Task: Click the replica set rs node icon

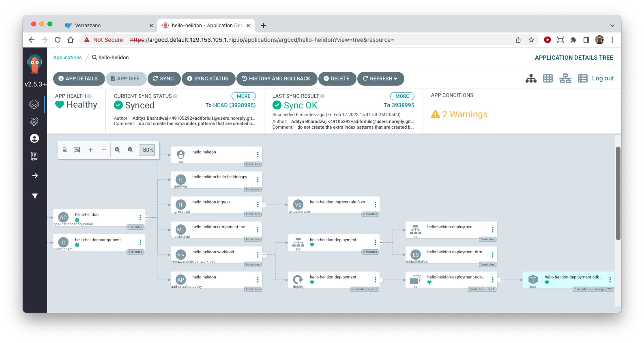Action: [x=416, y=279]
